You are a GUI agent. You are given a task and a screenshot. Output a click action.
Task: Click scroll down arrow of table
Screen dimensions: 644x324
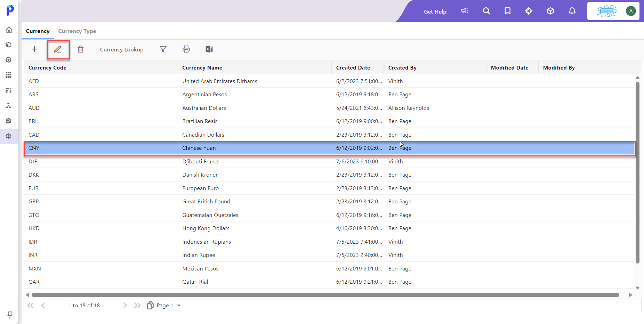coord(637,288)
